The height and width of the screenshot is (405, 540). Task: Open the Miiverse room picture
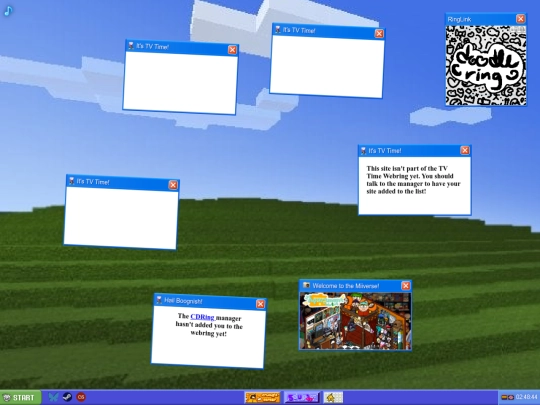[355, 321]
